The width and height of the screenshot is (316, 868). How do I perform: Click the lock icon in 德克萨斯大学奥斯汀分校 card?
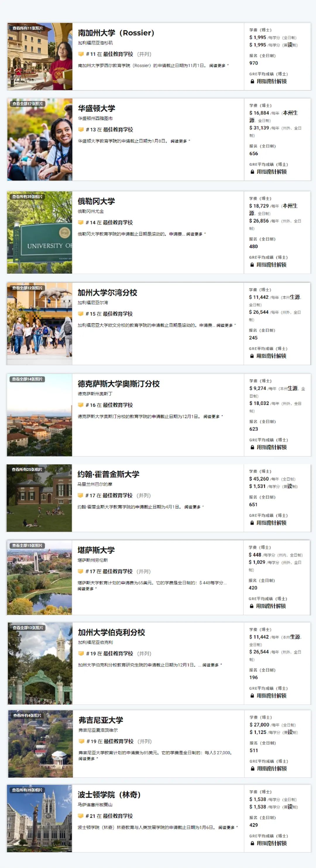click(252, 447)
